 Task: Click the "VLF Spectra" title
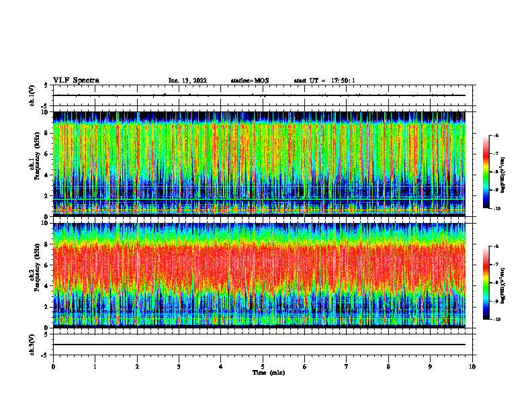pos(76,81)
